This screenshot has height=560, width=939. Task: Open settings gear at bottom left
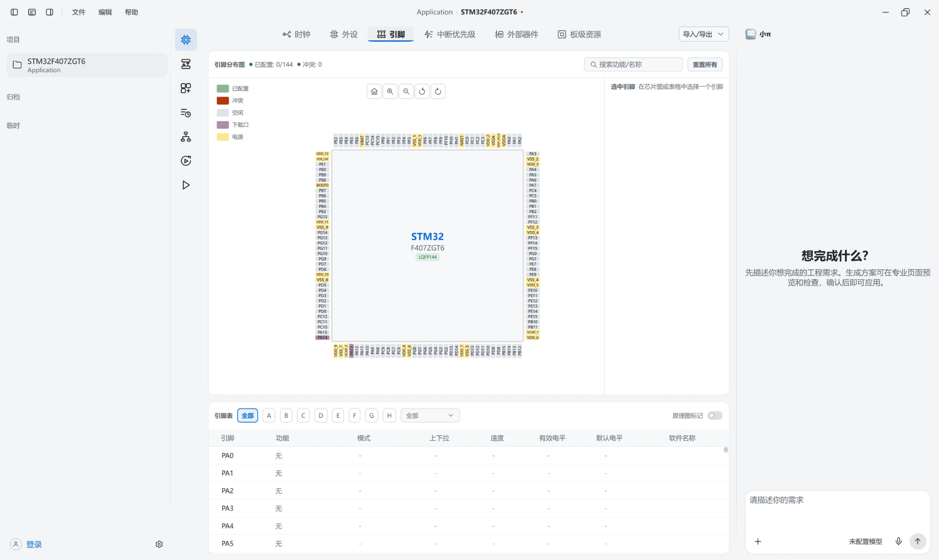click(159, 544)
